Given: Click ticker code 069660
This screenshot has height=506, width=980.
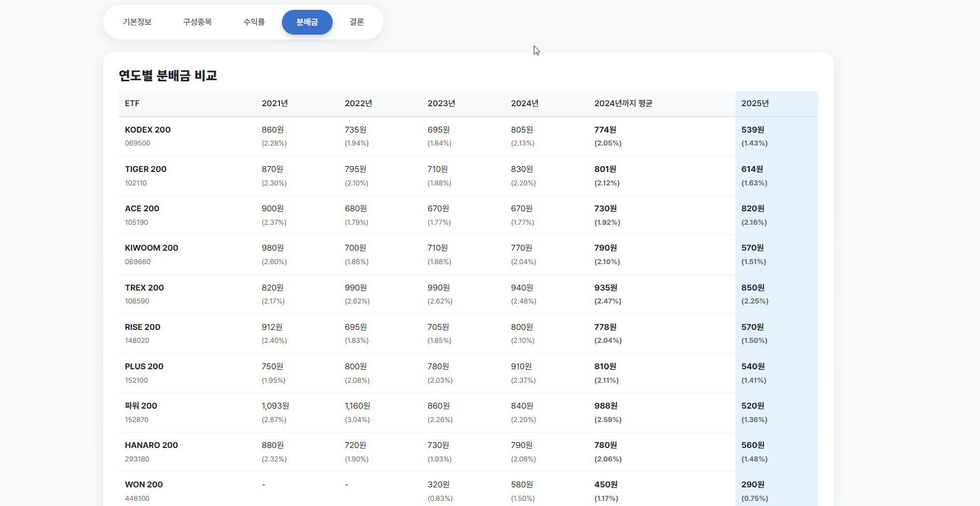Looking at the screenshot, I should point(138,262).
